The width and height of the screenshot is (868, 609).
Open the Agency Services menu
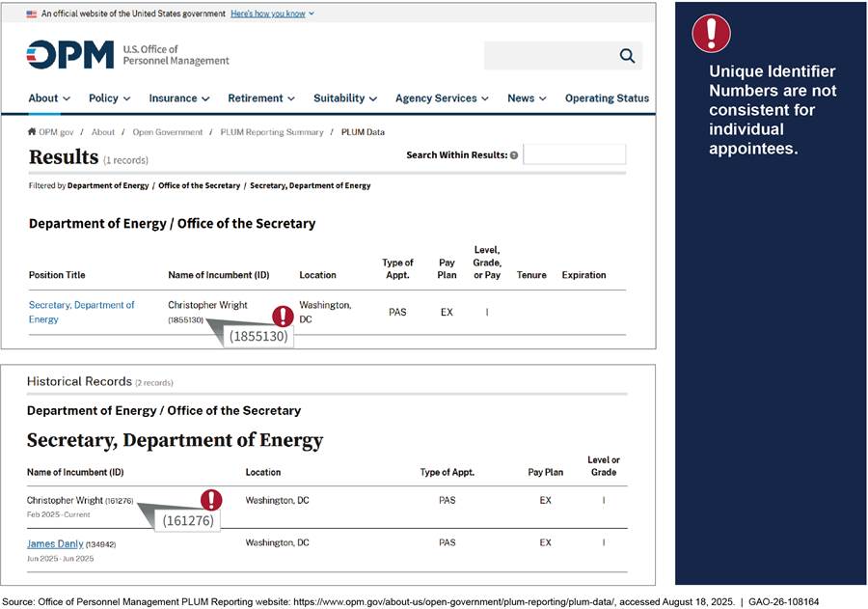click(442, 98)
